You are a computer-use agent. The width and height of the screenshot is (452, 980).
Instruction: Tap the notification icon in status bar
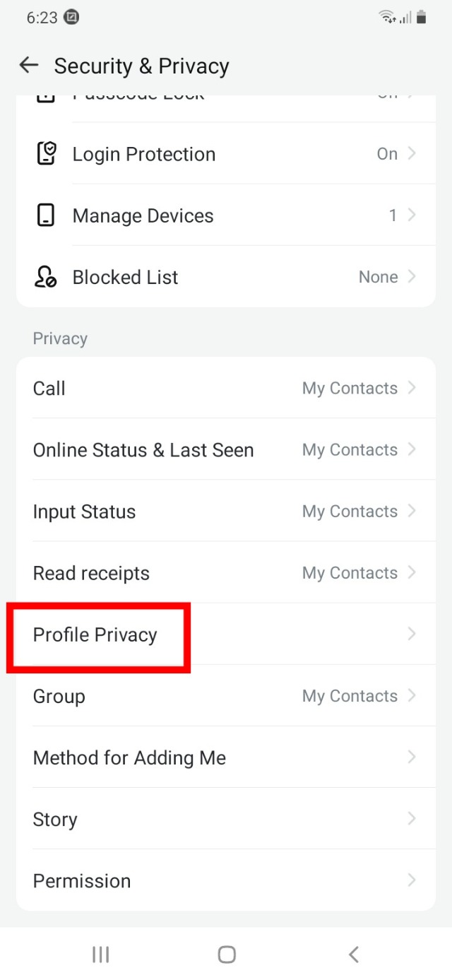pyautogui.click(x=71, y=18)
